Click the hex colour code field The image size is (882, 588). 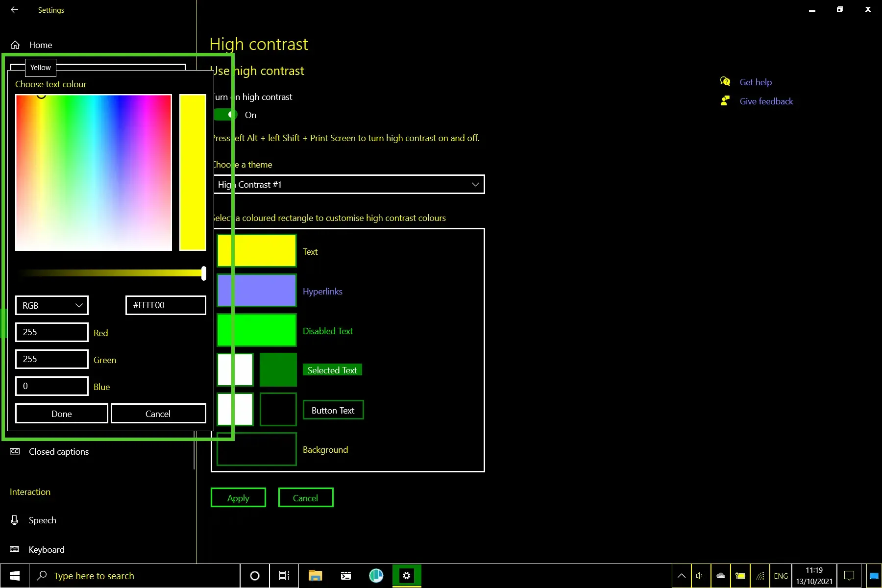[166, 305]
